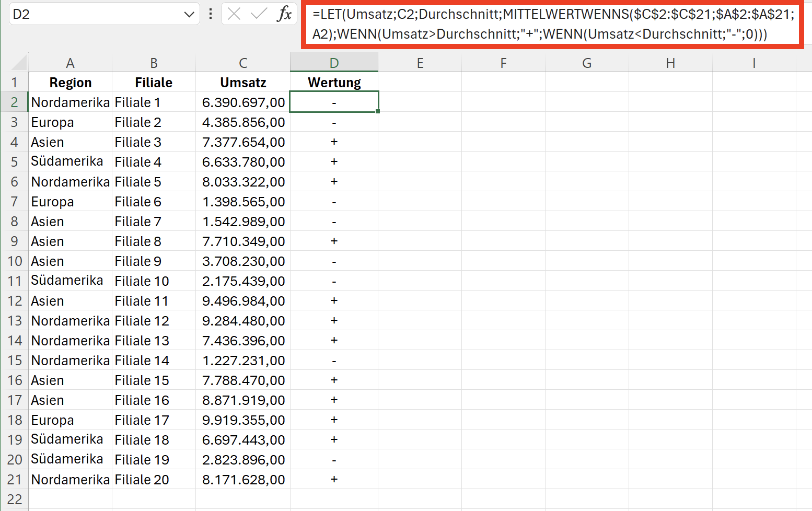This screenshot has height=511, width=812.
Task: Select value 2.823.896,00
Action: click(243, 459)
